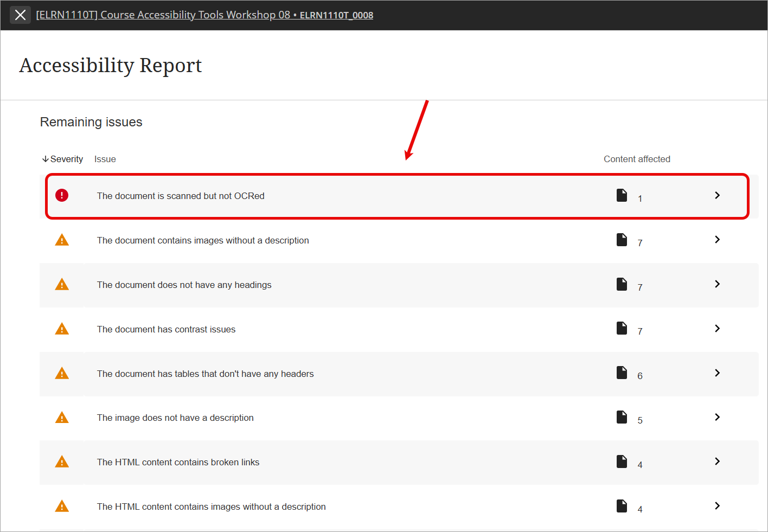
Task: Expand the chevron for HTML images without a description row
Action: click(717, 506)
